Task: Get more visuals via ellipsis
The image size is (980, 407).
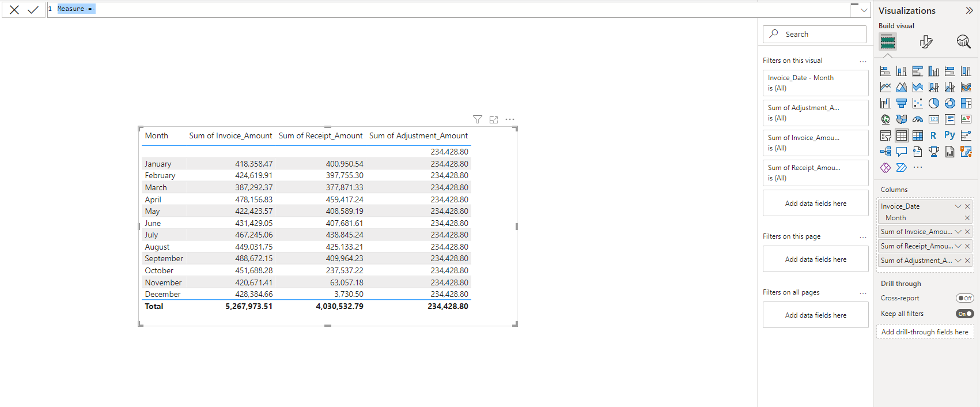Action: (918, 167)
